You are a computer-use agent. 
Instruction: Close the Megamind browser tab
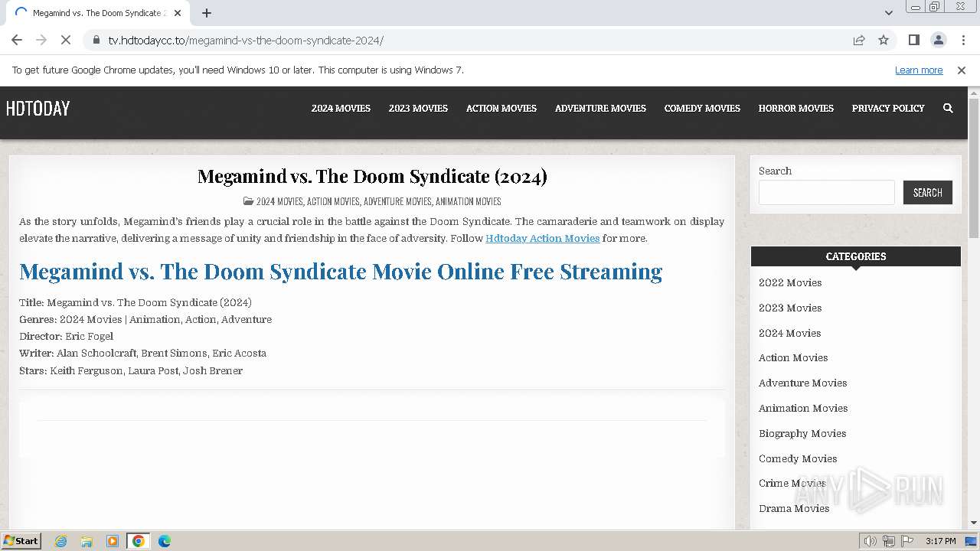177,13
